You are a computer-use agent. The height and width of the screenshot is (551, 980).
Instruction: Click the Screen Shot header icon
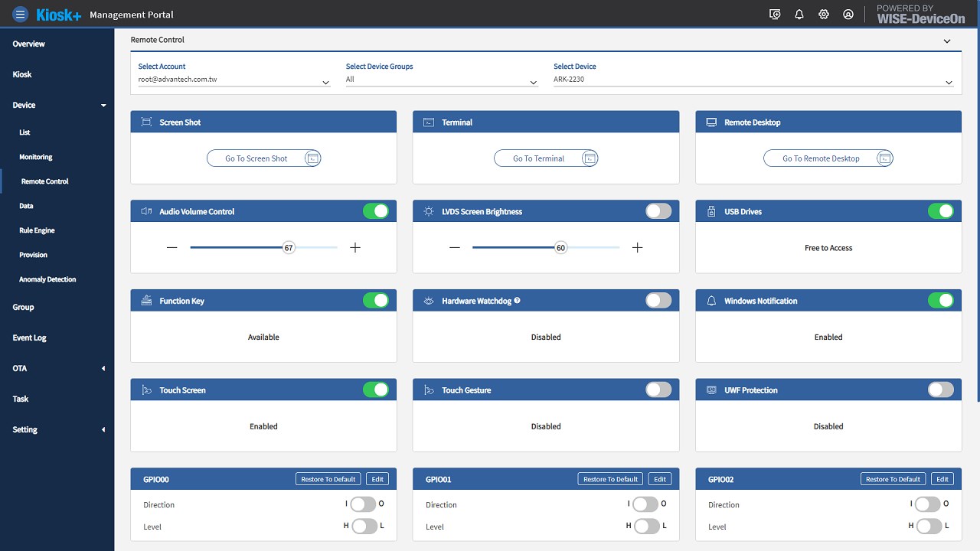point(146,122)
